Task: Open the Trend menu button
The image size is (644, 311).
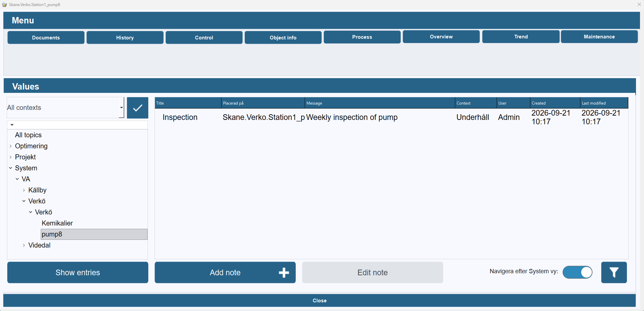Action: click(521, 36)
